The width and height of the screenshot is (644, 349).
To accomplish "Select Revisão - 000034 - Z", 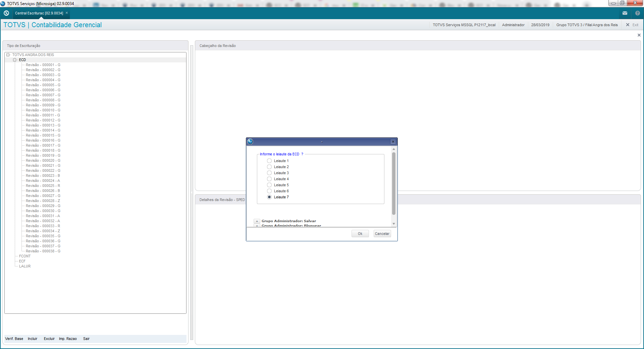I will pyautogui.click(x=43, y=231).
